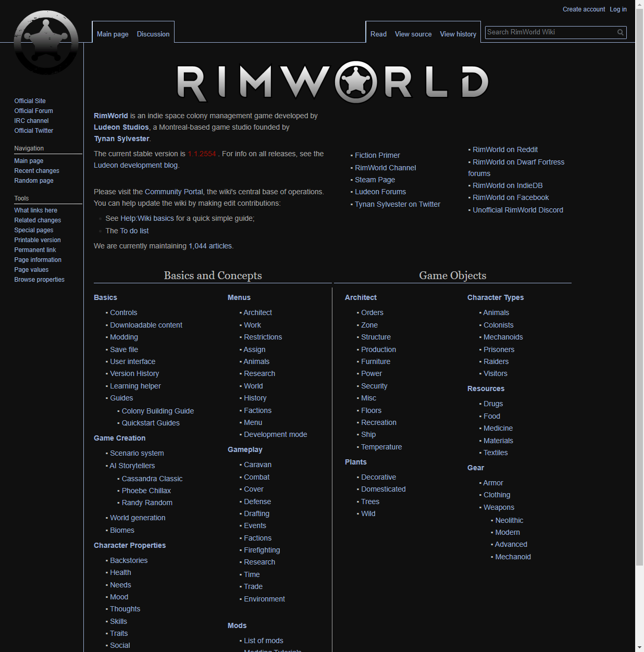Open Special pages link
644x652 pixels.
pos(34,230)
